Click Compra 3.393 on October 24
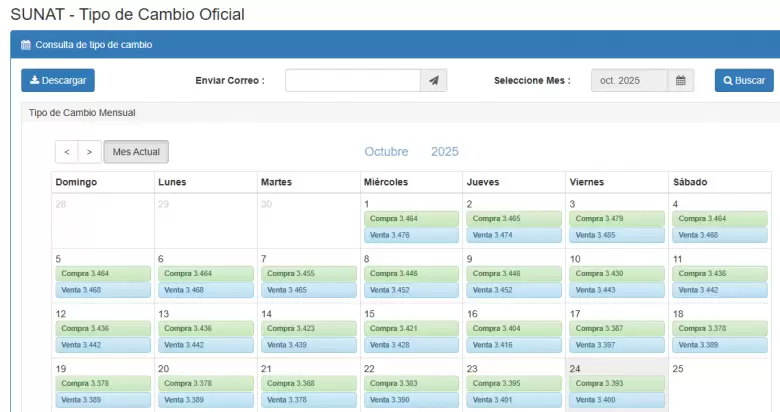780x412 pixels. tap(617, 383)
